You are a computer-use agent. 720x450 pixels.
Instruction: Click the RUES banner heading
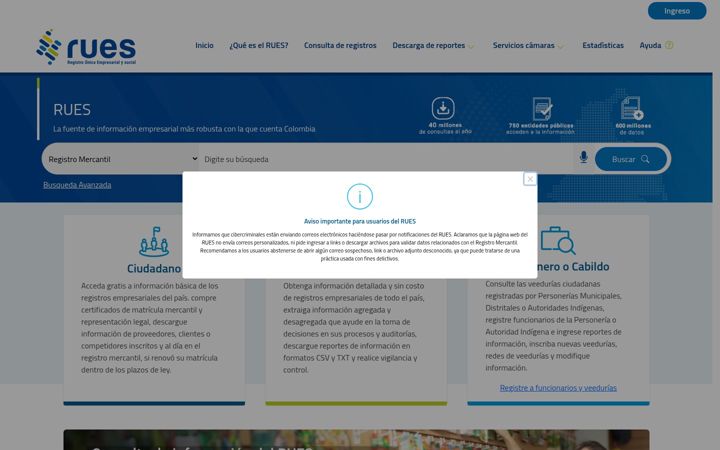point(72,110)
